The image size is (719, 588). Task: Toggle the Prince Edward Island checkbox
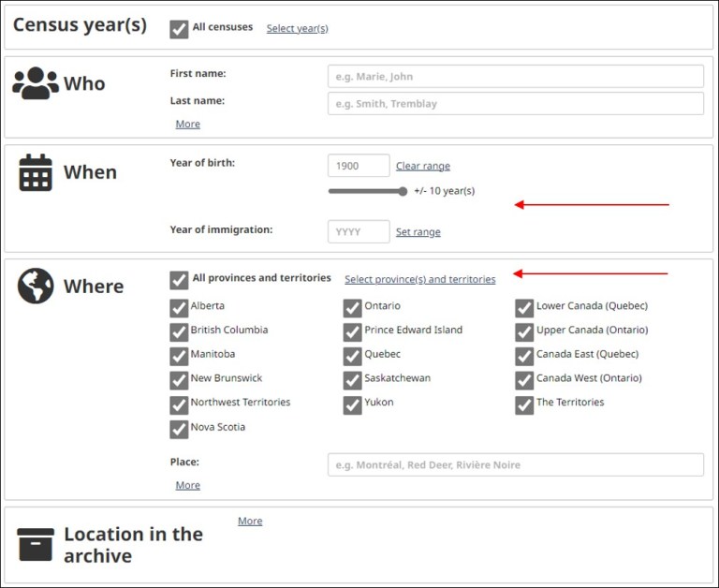[x=352, y=332]
